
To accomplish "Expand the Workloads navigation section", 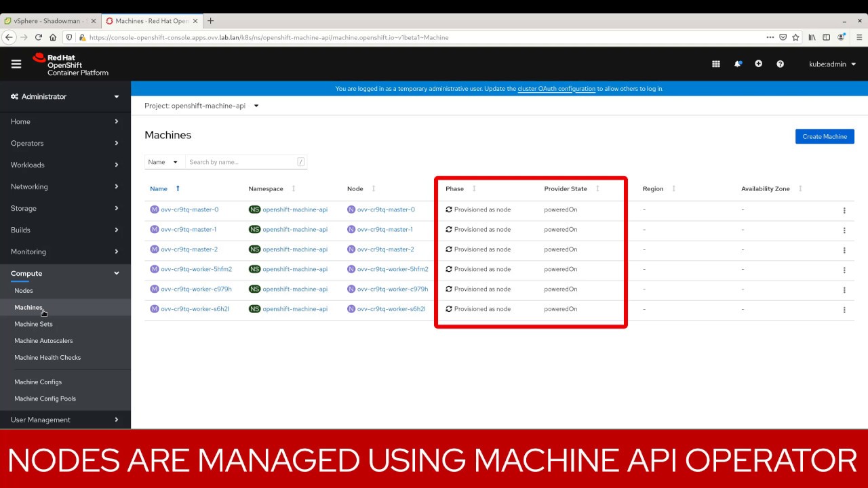I will [x=65, y=165].
